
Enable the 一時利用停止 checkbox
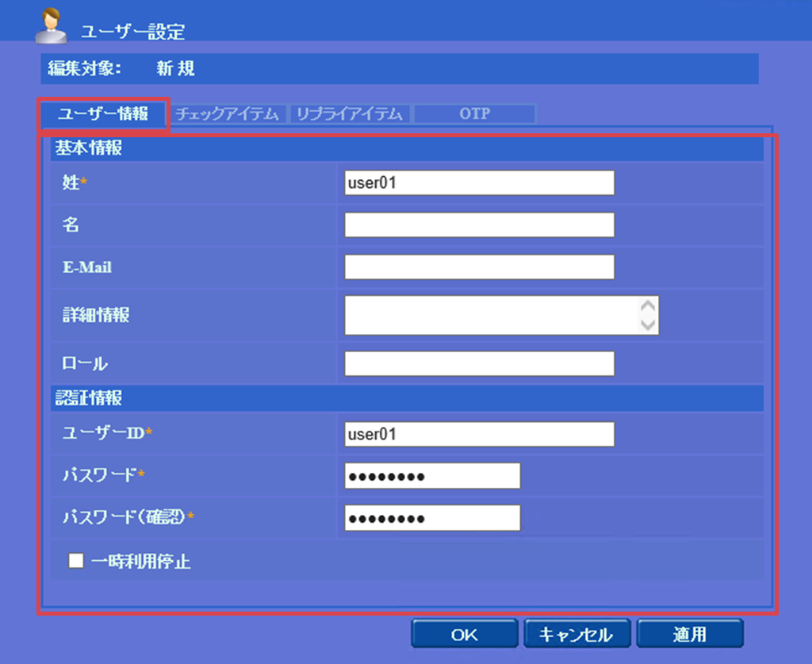point(76,562)
